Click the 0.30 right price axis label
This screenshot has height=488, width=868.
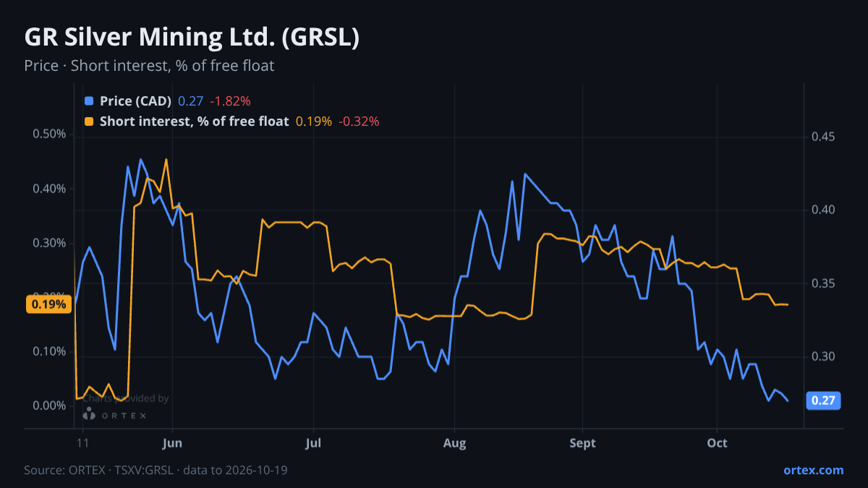[x=823, y=356]
